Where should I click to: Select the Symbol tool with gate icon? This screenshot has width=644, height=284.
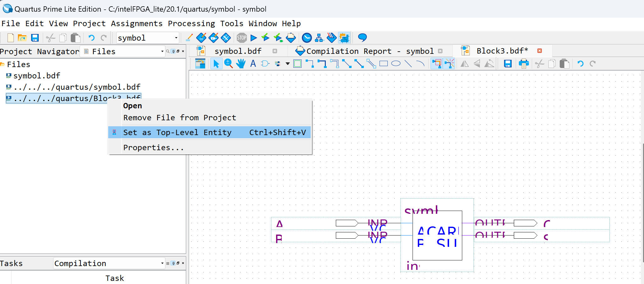point(265,64)
